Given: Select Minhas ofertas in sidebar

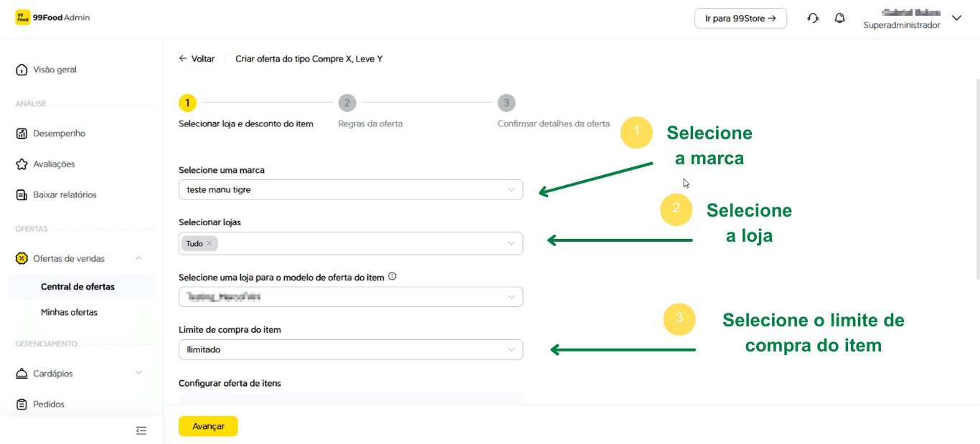Looking at the screenshot, I should 69,313.
